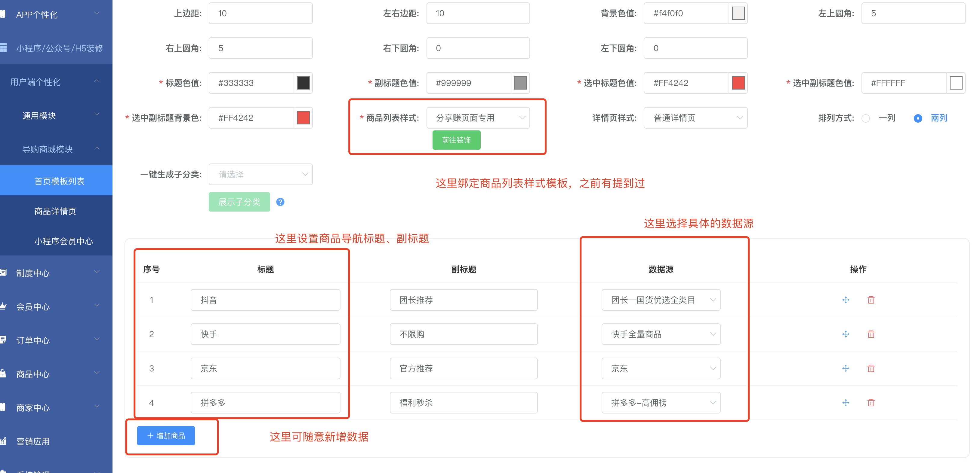Image resolution: width=980 pixels, height=473 pixels.
Task: Click the 上边距 input field
Action: 260,13
